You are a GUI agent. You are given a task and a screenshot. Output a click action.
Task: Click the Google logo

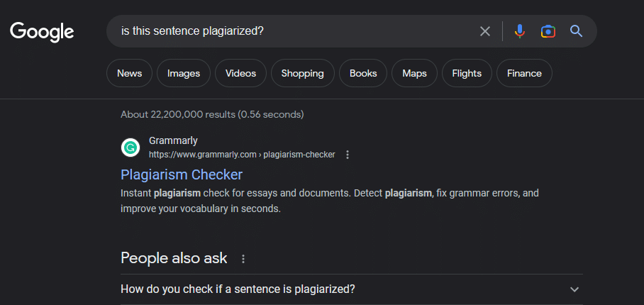tap(42, 31)
